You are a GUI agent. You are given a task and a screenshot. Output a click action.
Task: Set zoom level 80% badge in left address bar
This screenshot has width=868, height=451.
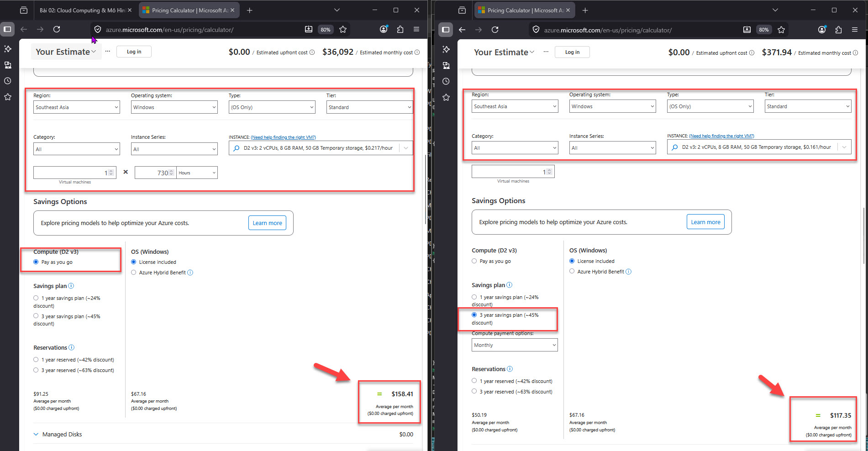pos(326,30)
